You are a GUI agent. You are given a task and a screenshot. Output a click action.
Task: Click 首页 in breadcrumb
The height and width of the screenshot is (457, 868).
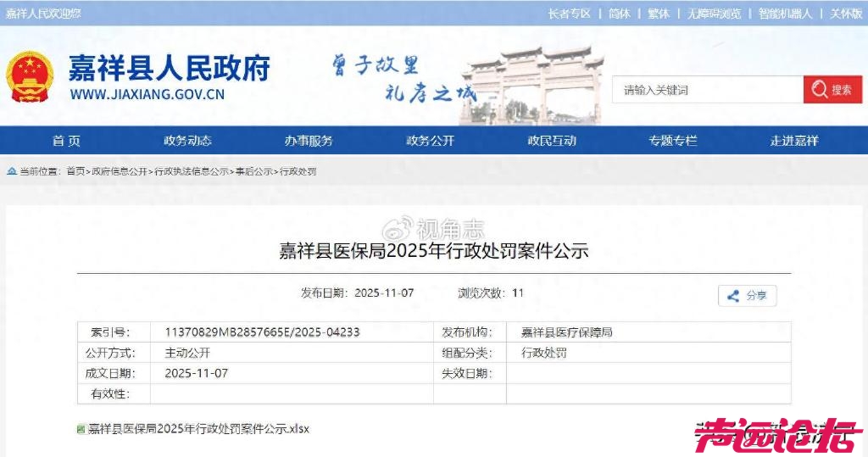(x=75, y=172)
